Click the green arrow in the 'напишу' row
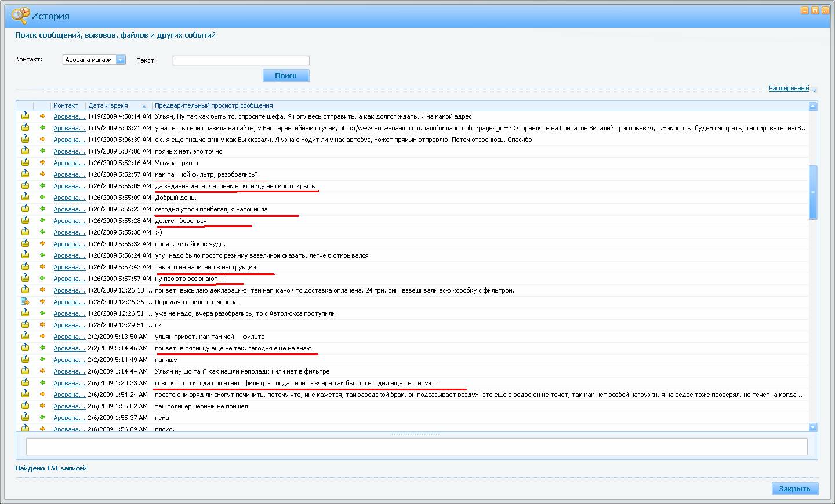 click(x=42, y=359)
